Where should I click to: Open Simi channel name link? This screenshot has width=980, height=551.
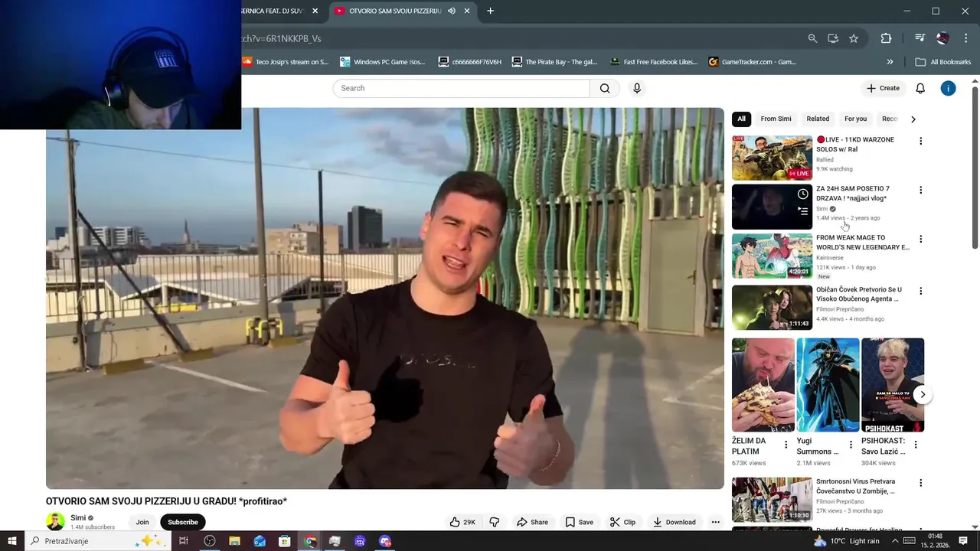78,518
